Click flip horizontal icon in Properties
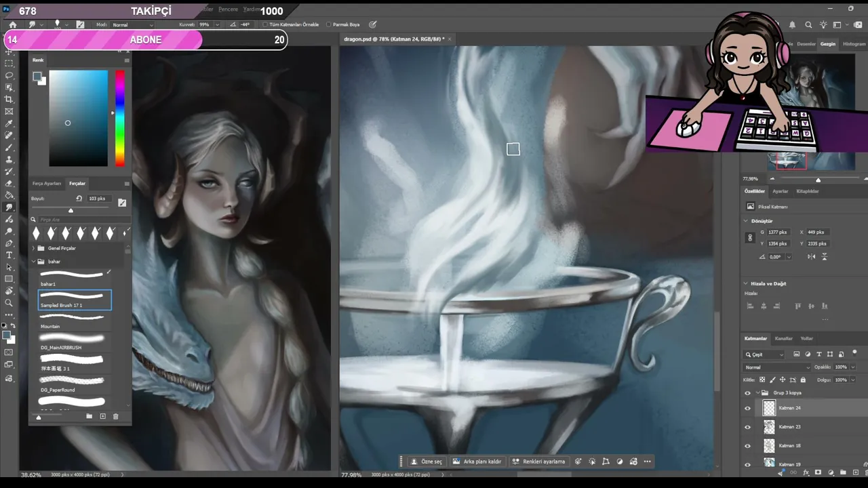 (812, 257)
